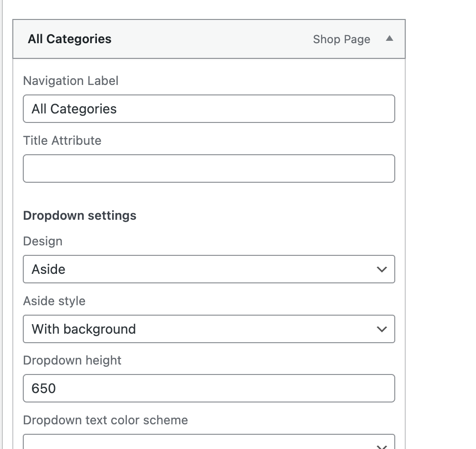
Task: Focus the Dropdown height input field
Action: (209, 388)
